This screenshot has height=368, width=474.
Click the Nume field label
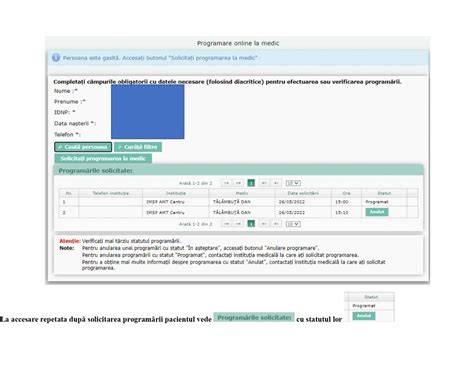66,91
